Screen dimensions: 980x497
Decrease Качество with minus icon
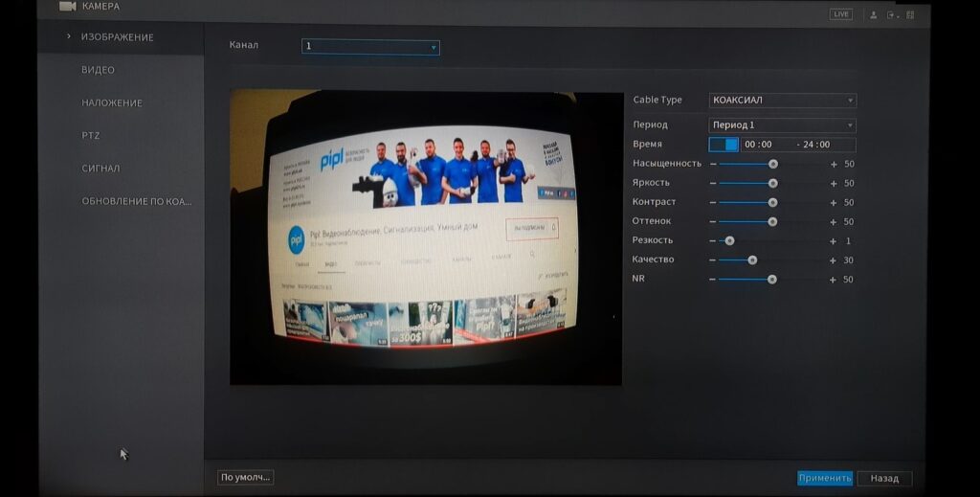712,260
